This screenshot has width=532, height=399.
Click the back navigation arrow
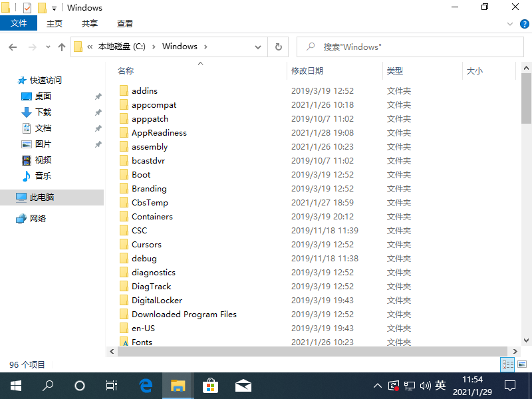coord(13,47)
